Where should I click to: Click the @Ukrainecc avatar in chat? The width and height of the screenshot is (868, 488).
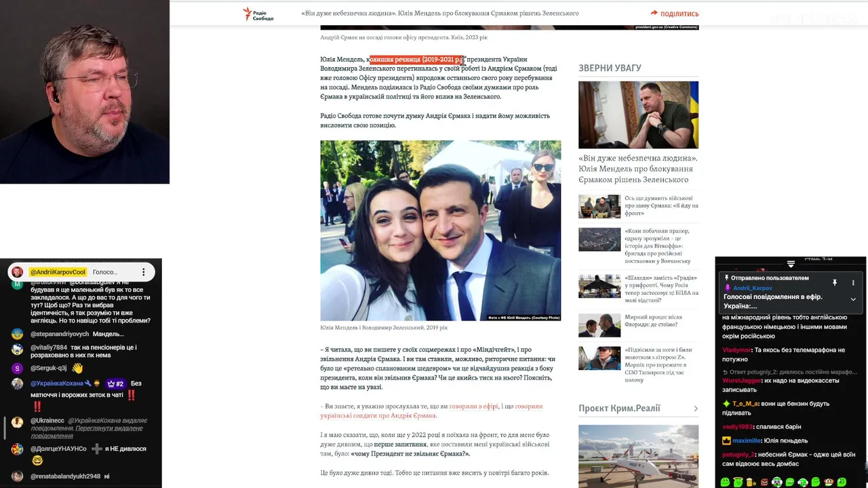[x=18, y=422]
